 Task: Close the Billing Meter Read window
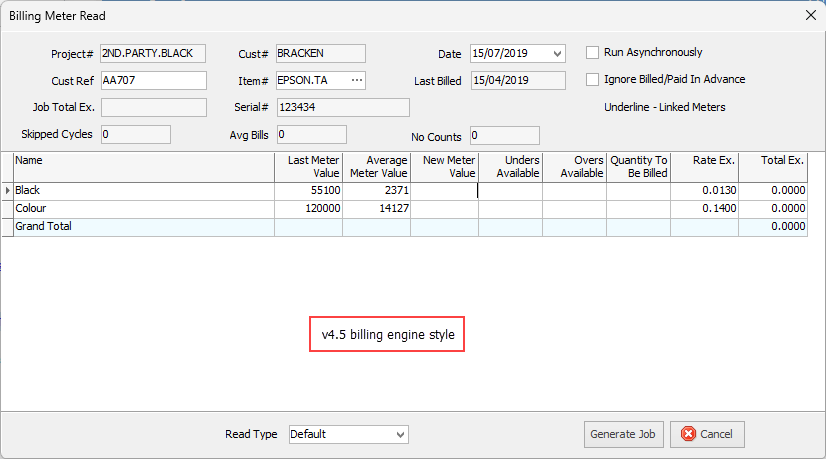pyautogui.click(x=809, y=15)
